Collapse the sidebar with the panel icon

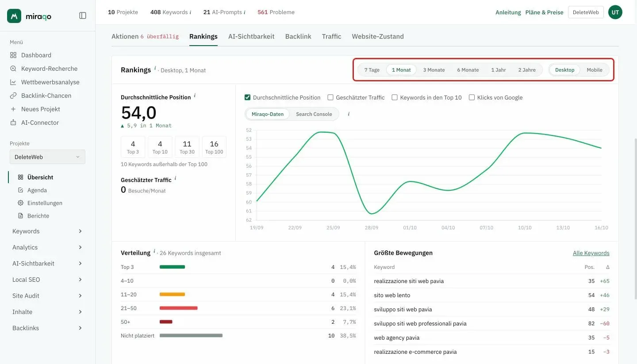(83, 15)
